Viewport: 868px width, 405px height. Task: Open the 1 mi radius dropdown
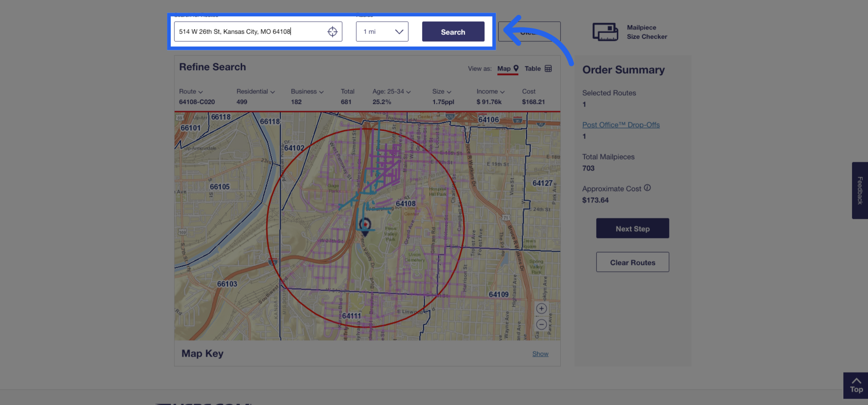click(382, 32)
